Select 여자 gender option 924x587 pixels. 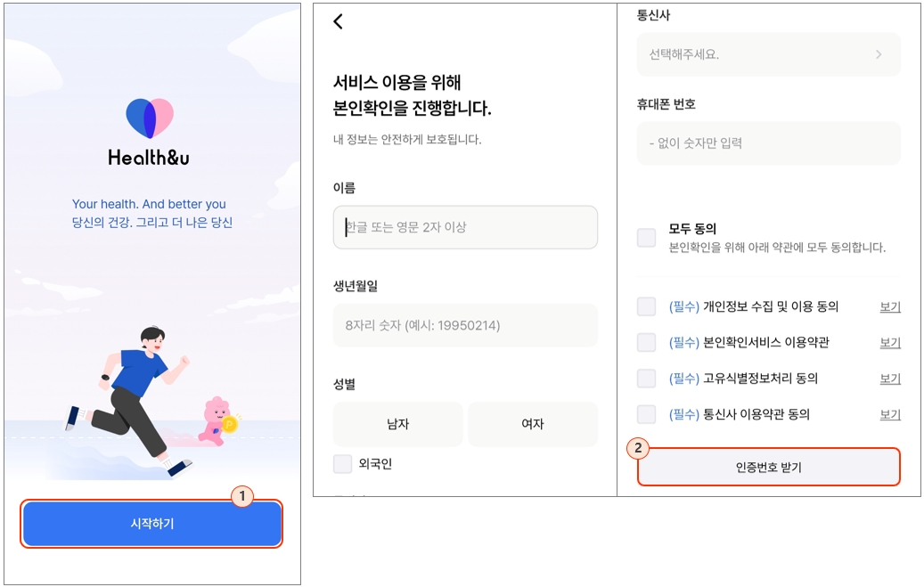point(533,424)
